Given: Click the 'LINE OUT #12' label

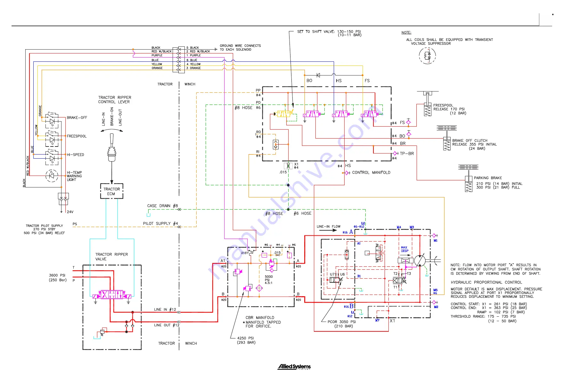Looking at the screenshot, I should (167, 325).
